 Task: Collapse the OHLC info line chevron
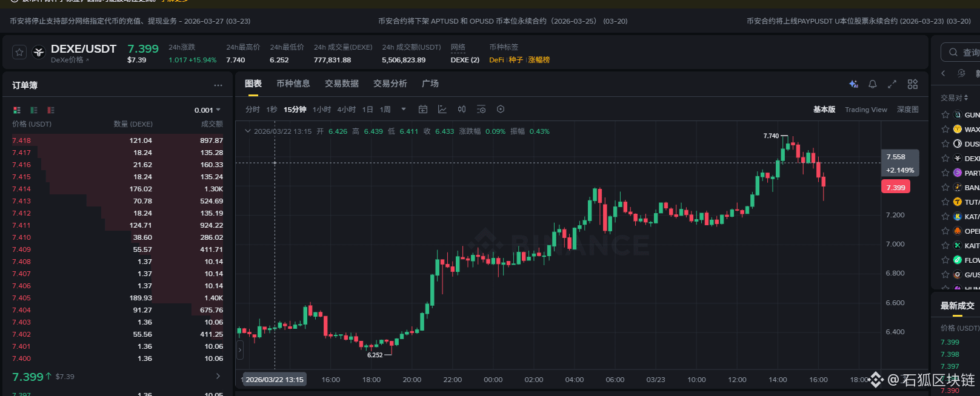click(x=247, y=131)
